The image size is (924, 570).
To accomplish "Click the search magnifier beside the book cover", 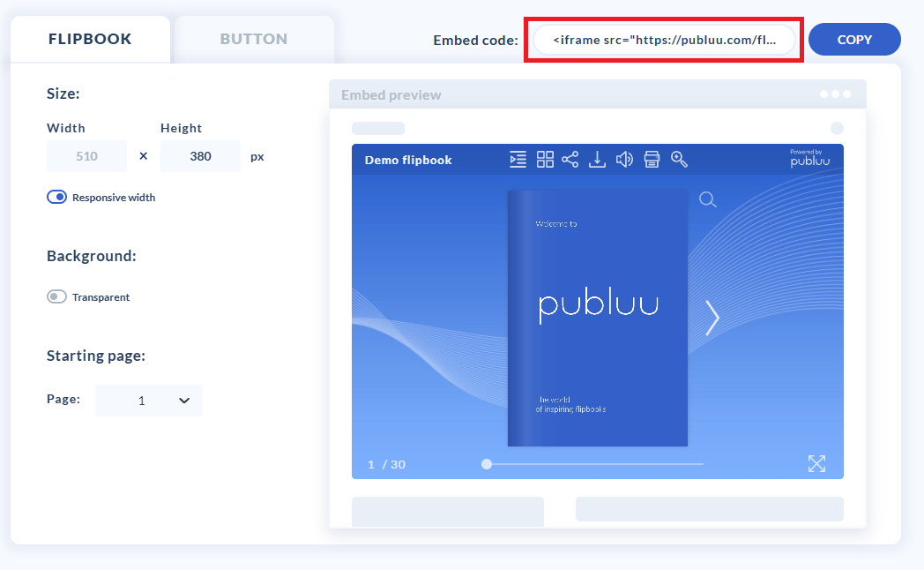I will pos(708,199).
